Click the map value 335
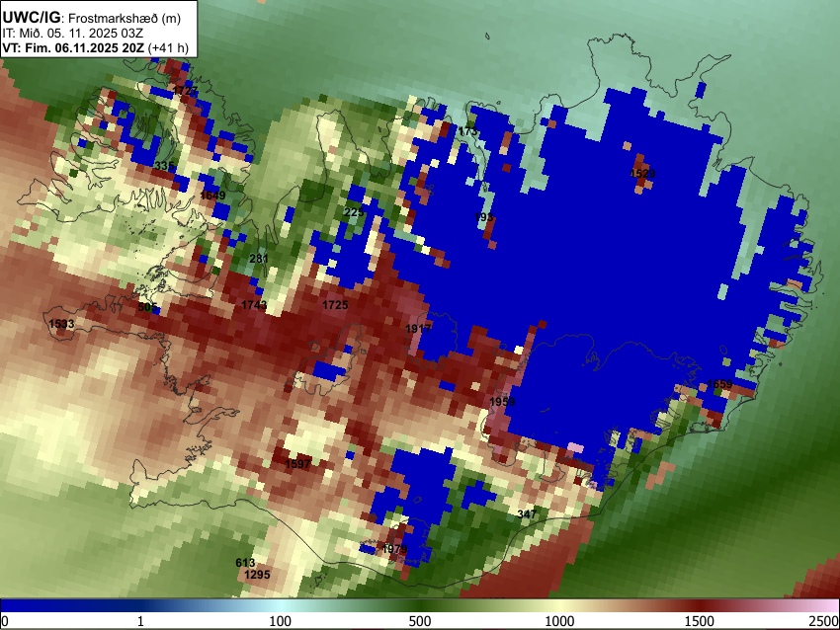This screenshot has width=840, height=630. (164, 166)
